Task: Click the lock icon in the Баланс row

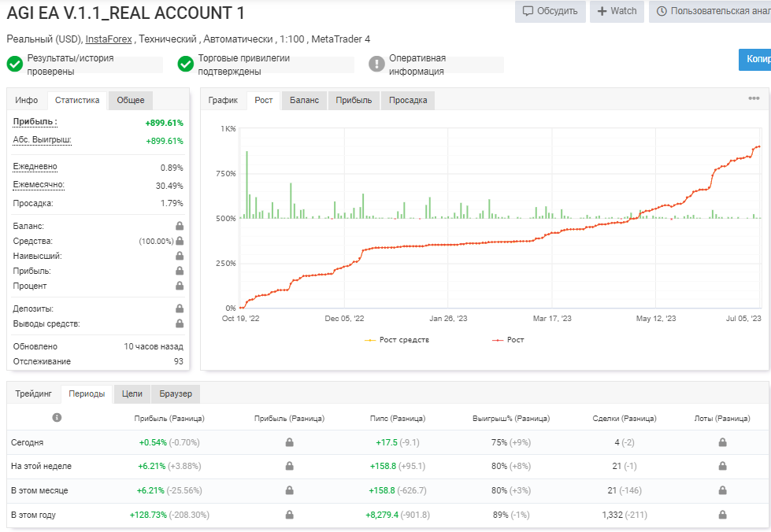Action: (180, 226)
